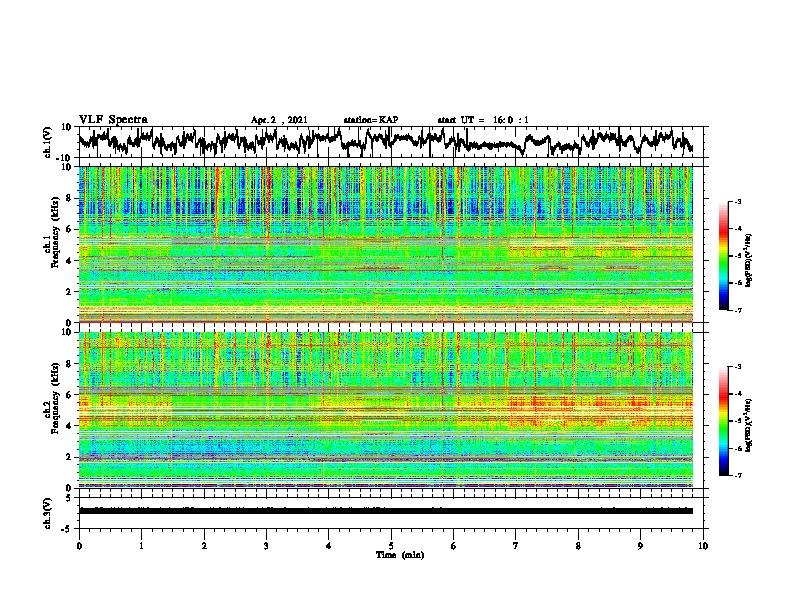The height and width of the screenshot is (612, 792).
Task: Click the "VLF Spectra" title text
Action: (x=113, y=120)
